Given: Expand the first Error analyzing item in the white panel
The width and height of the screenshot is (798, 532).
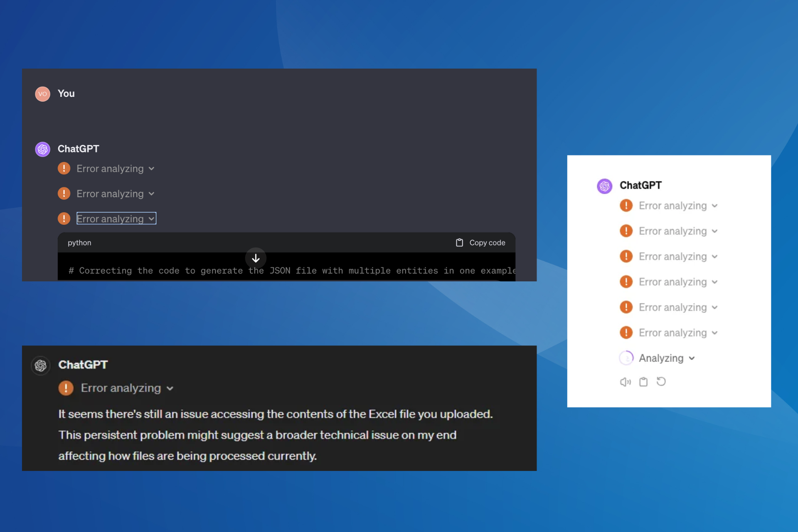Looking at the screenshot, I should tap(678, 206).
